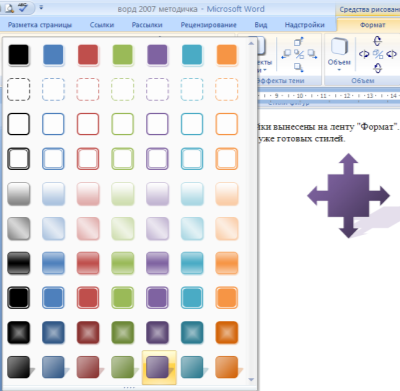Apply double orange outline style

click(x=226, y=159)
